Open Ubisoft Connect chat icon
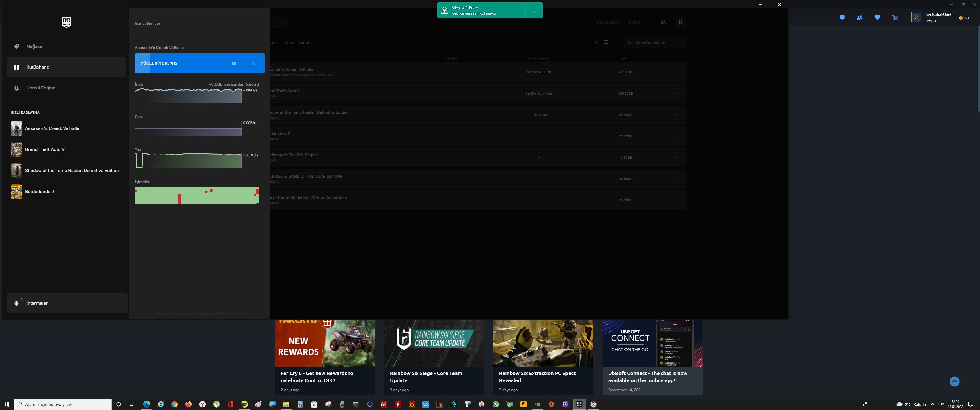This screenshot has width=980, height=410. pyautogui.click(x=842, y=17)
